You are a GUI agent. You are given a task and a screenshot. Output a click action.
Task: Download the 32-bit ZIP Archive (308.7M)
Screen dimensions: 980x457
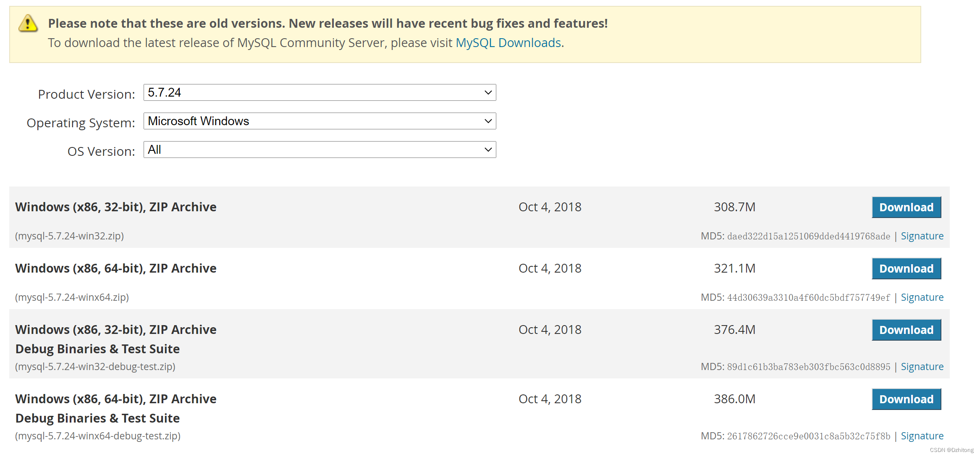[906, 207]
